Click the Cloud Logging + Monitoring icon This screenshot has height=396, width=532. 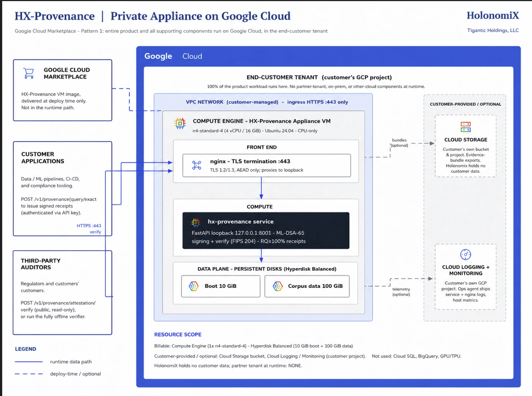[465, 254]
